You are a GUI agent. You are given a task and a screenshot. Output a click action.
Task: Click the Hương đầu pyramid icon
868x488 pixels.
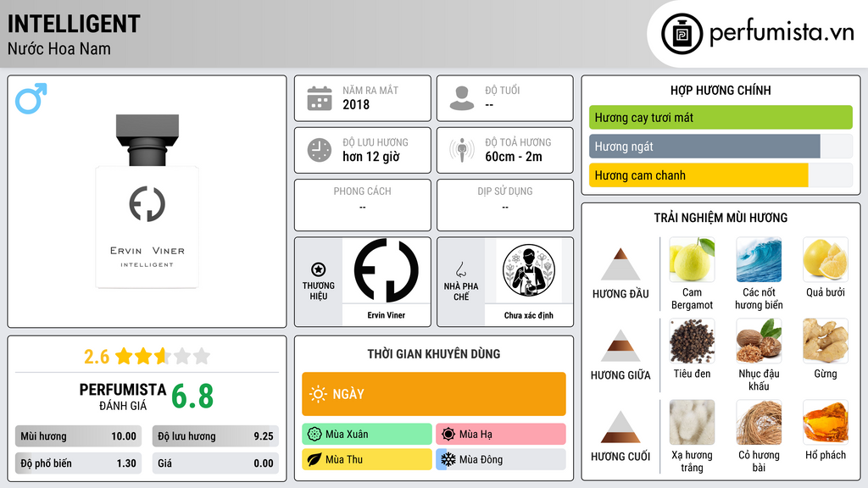coord(620,264)
